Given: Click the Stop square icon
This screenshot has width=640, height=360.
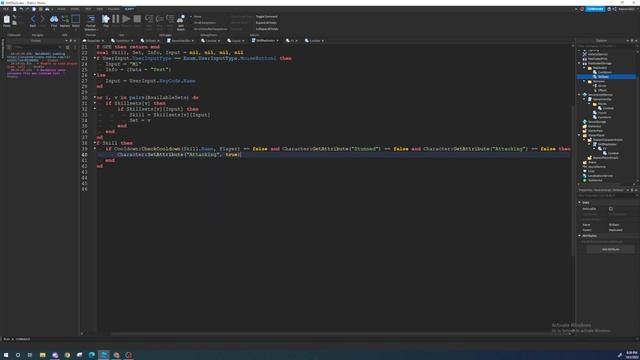Looking at the screenshot, I should click(137, 19).
